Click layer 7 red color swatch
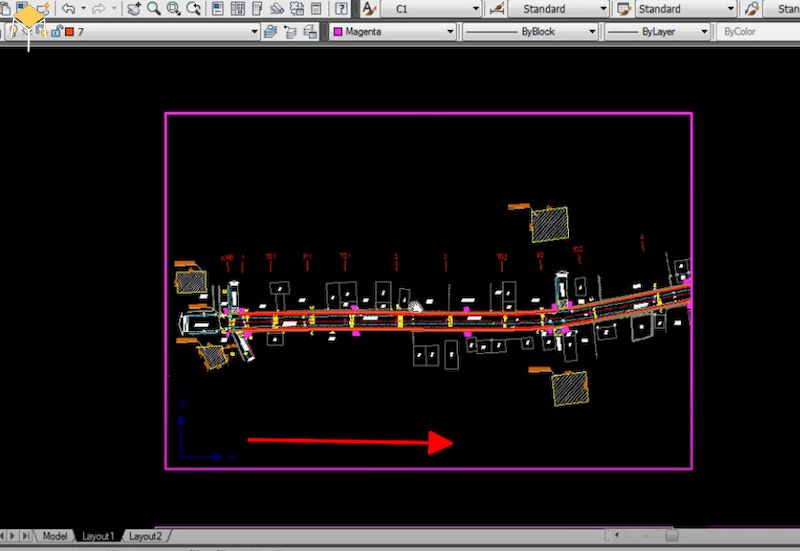 point(70,32)
